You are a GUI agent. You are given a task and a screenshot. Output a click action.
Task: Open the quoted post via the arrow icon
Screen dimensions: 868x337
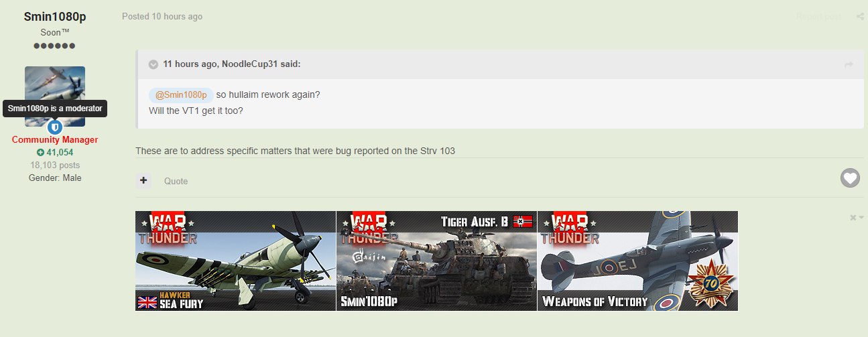849,64
